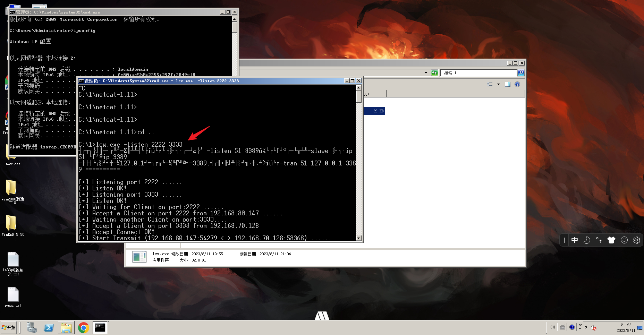Screen dimensions: 644x335
Task: Open the Start 开始 menu
Action: click(9, 327)
